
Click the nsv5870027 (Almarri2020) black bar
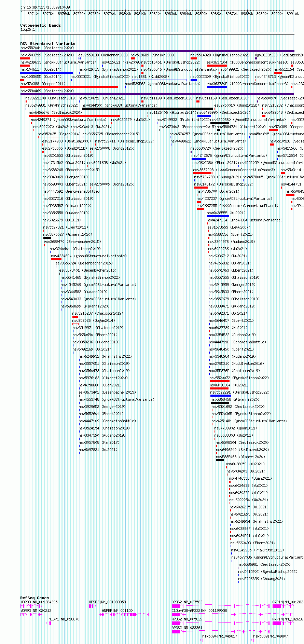tap(47, 238)
